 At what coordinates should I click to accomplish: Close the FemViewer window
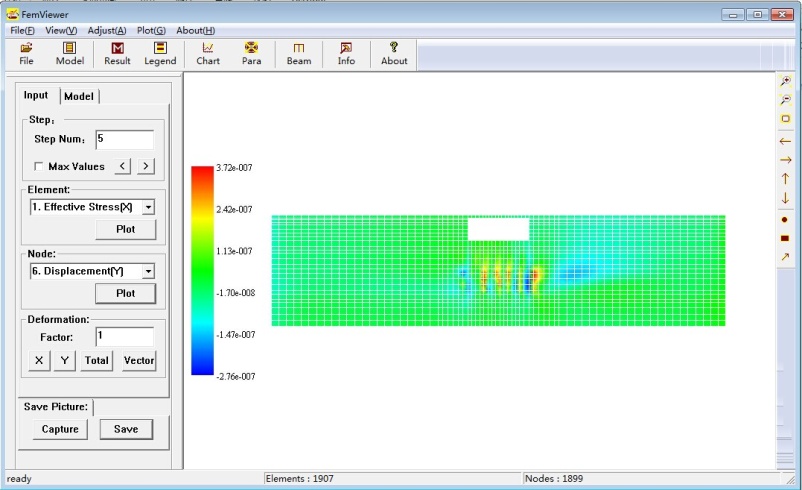[x=782, y=15]
